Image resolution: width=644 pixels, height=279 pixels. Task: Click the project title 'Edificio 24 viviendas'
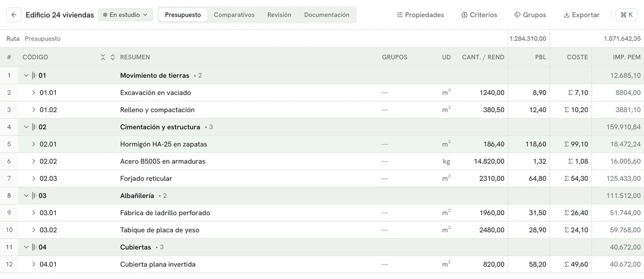click(60, 15)
